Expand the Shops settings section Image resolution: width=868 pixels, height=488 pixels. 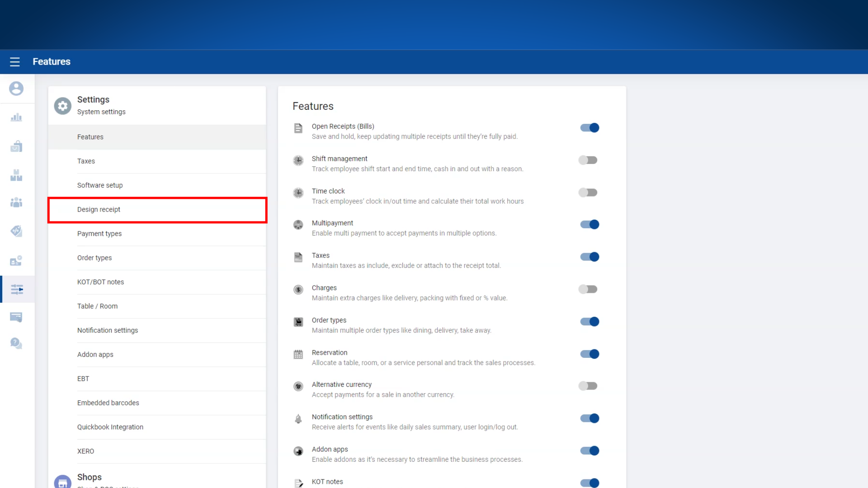(x=90, y=478)
